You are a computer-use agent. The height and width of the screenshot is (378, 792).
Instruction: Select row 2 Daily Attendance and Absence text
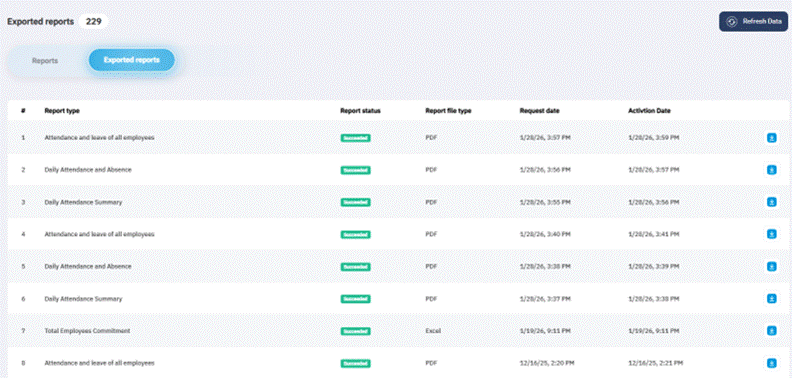88,170
